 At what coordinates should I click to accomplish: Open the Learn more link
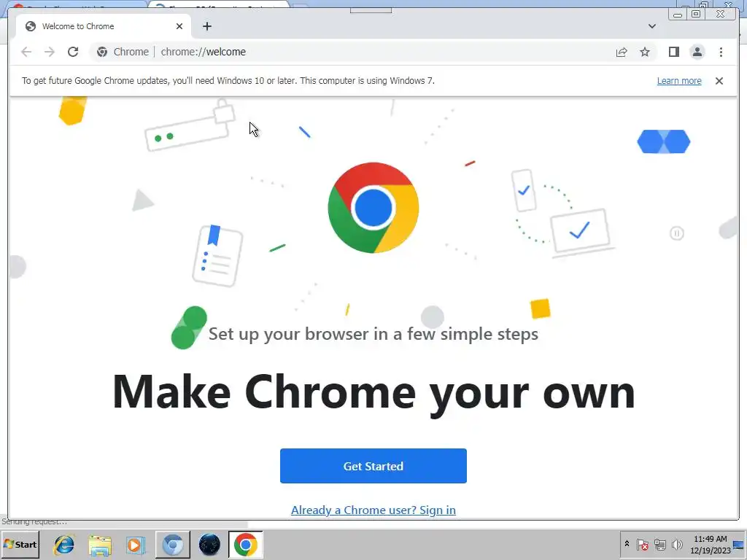click(x=679, y=81)
